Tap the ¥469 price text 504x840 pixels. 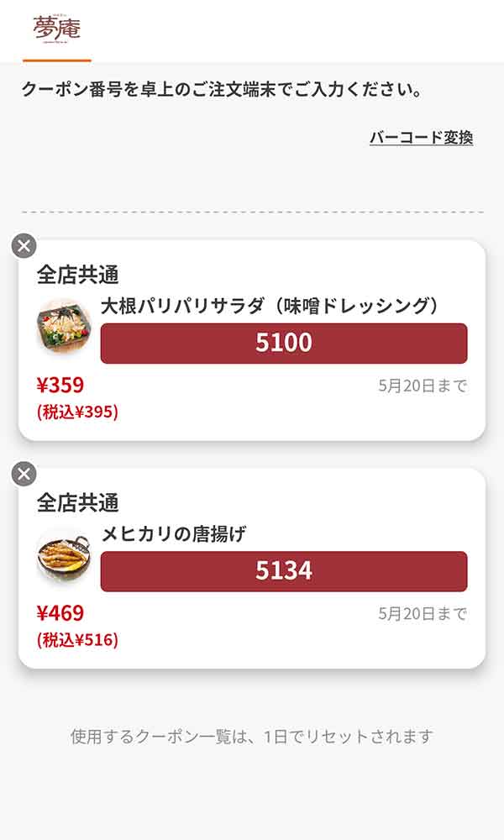tap(60, 615)
